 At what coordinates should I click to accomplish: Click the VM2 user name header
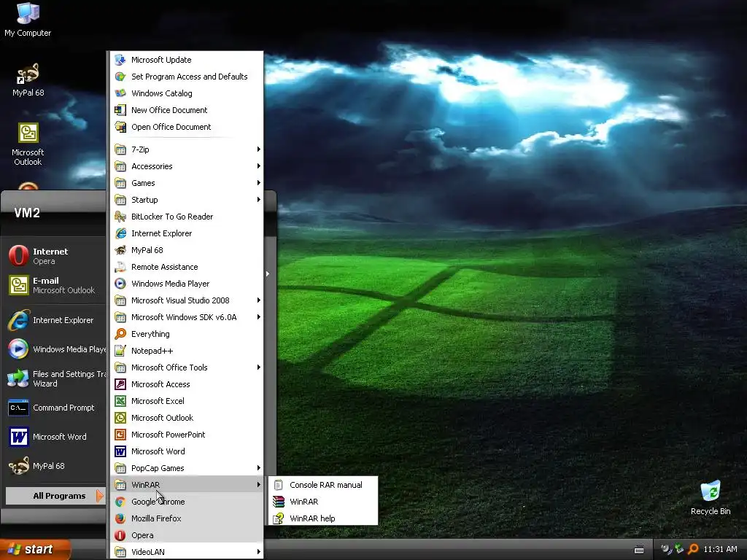pyautogui.click(x=27, y=213)
